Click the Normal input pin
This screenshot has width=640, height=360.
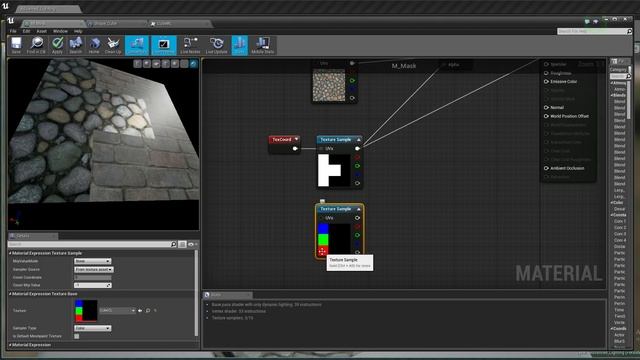tap(546, 107)
